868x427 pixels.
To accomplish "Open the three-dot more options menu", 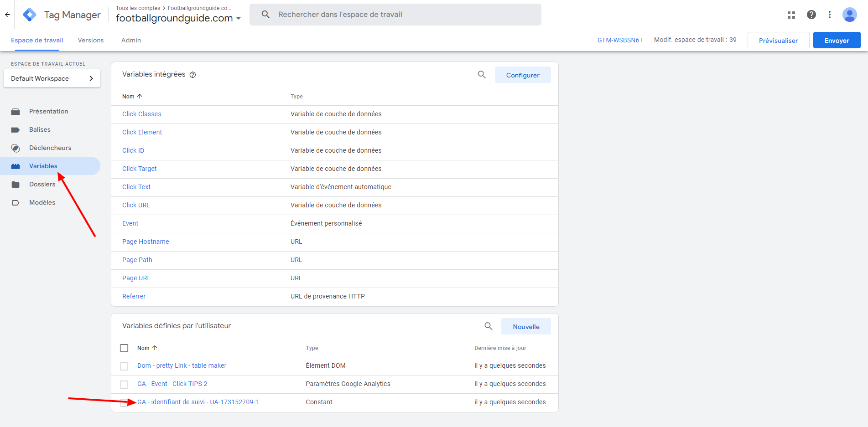I will [x=830, y=15].
